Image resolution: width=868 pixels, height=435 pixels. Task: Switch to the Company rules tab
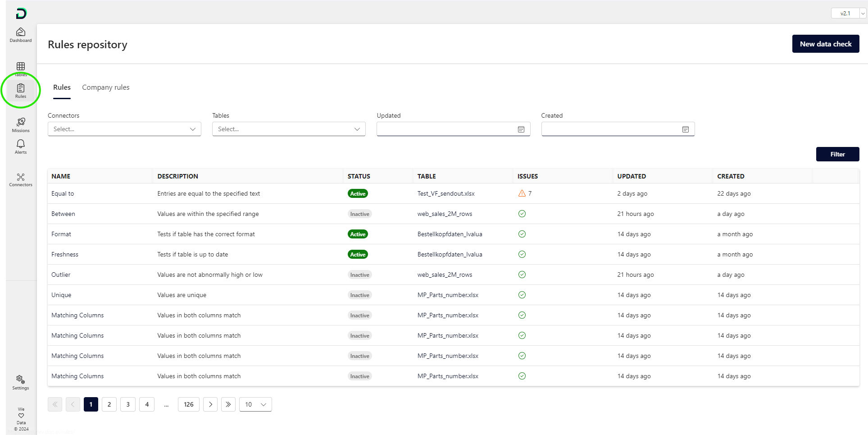105,87
